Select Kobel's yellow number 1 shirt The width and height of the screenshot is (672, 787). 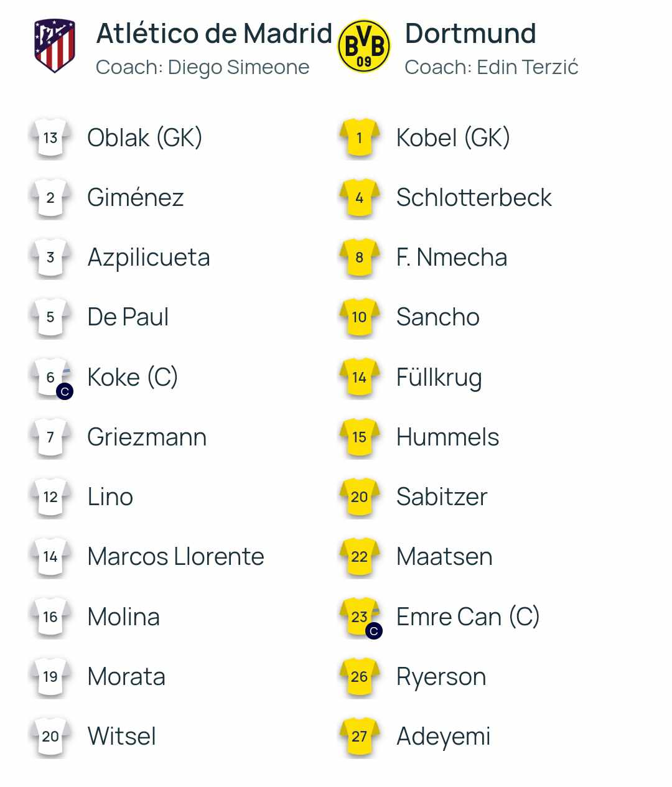[x=360, y=137]
